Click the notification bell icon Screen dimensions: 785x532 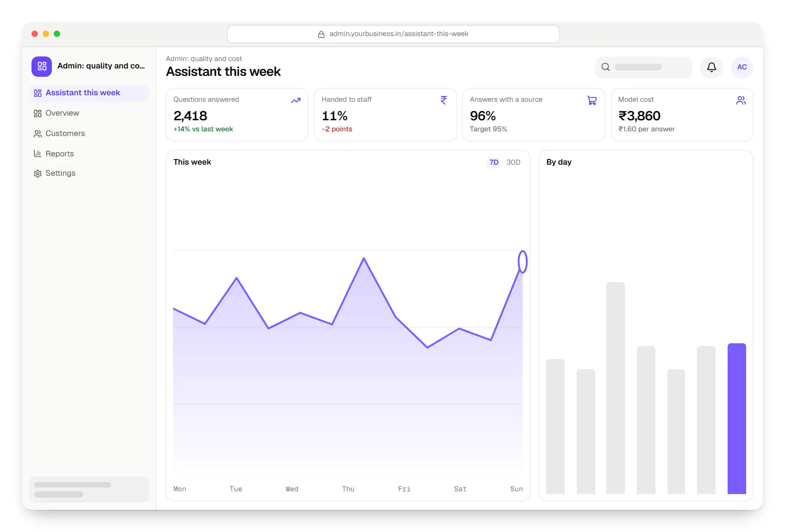pos(711,67)
